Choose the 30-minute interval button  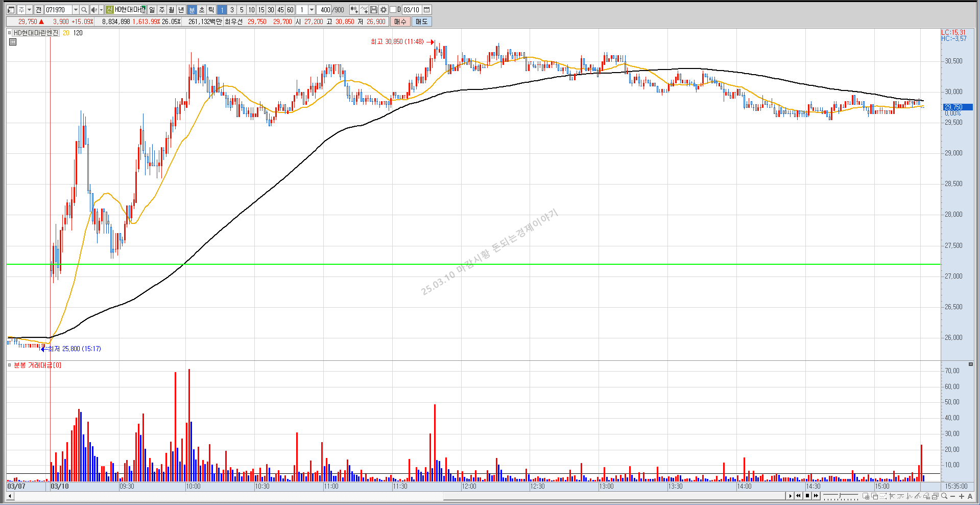click(271, 10)
